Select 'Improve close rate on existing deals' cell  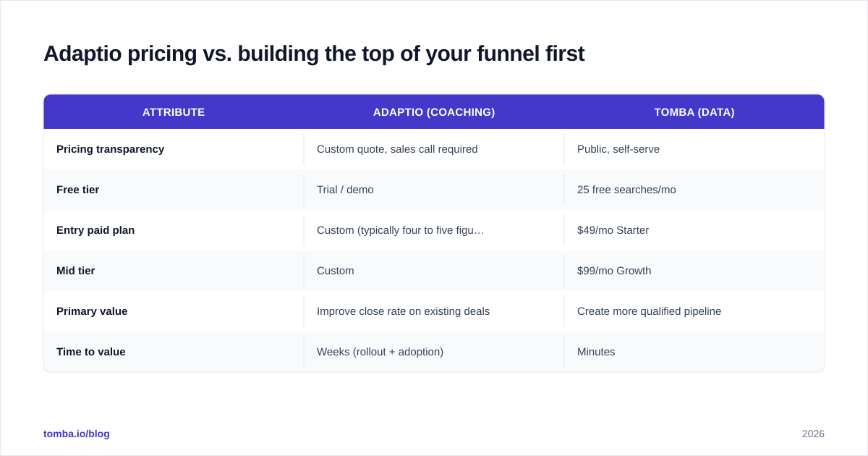click(434, 311)
